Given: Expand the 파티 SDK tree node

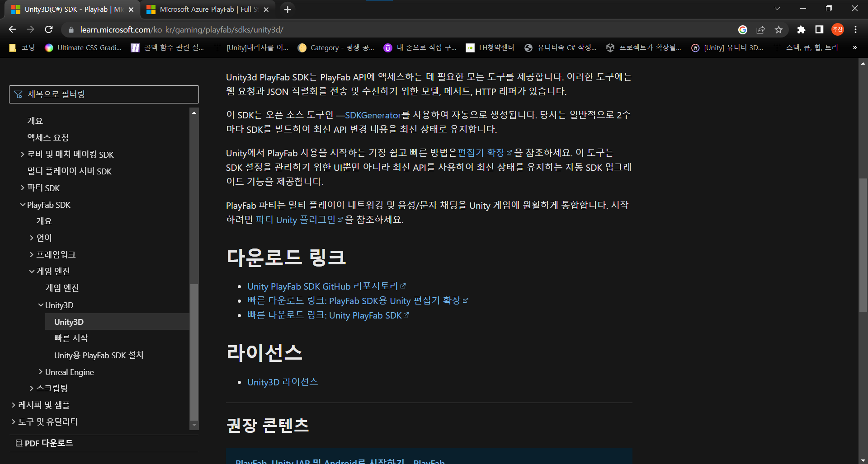Looking at the screenshot, I should 23,188.
